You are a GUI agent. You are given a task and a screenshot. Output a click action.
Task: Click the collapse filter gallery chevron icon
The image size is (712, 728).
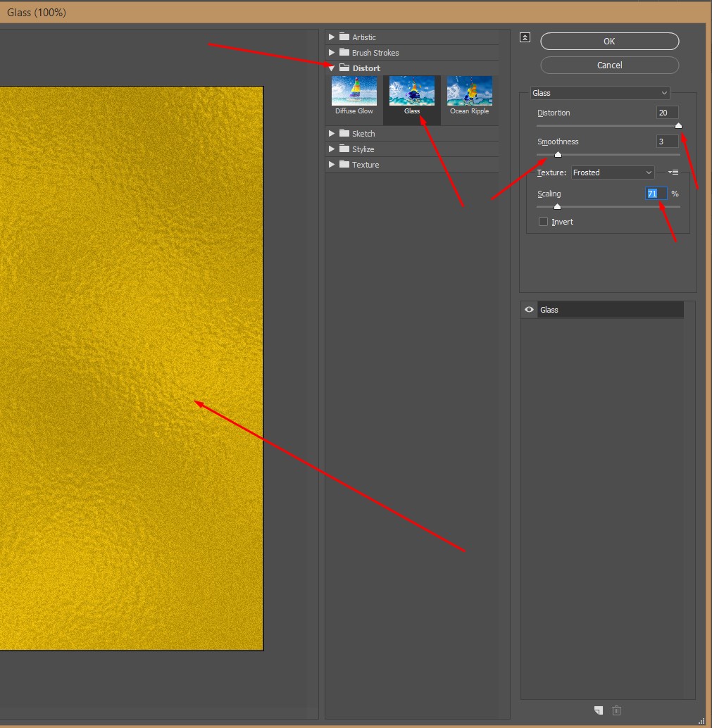click(525, 38)
